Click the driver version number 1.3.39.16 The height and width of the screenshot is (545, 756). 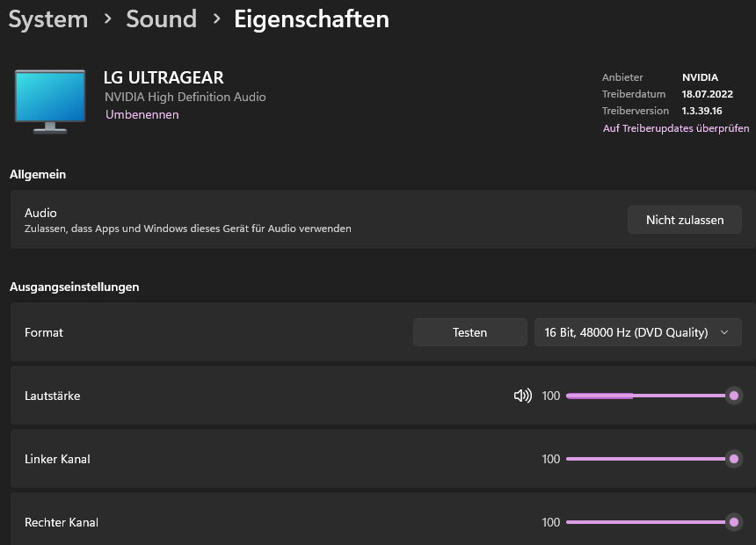[x=701, y=111]
